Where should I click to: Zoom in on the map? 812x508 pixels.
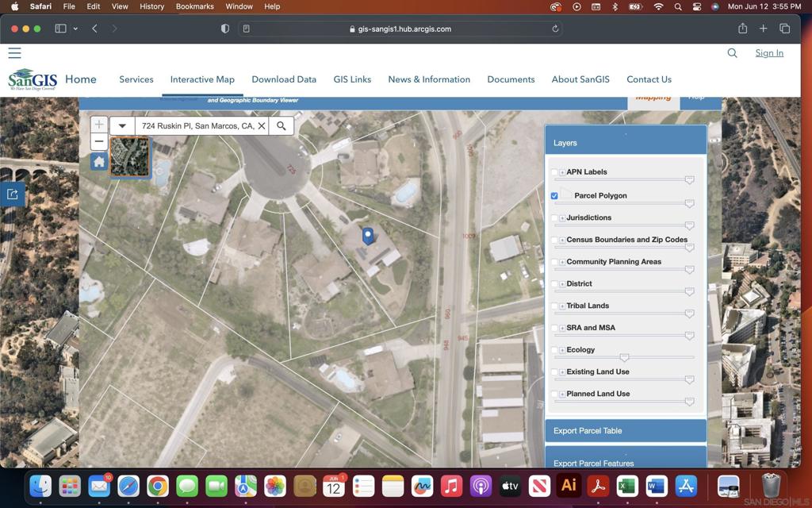click(98, 125)
